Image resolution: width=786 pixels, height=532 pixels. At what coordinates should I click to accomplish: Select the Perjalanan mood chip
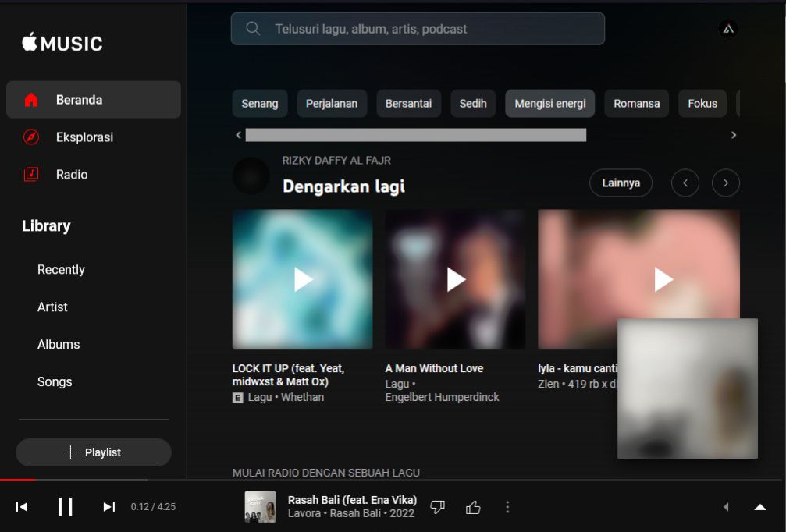(x=332, y=104)
